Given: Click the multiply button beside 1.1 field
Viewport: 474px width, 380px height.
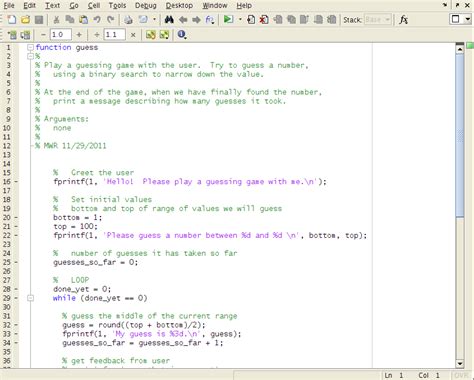Looking at the screenshot, I should tap(133, 35).
